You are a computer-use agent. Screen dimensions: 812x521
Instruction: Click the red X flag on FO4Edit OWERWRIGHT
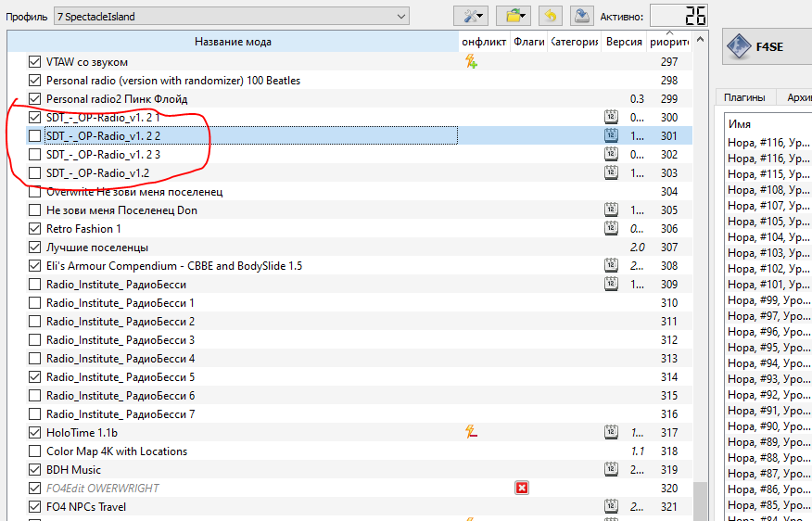[522, 489]
